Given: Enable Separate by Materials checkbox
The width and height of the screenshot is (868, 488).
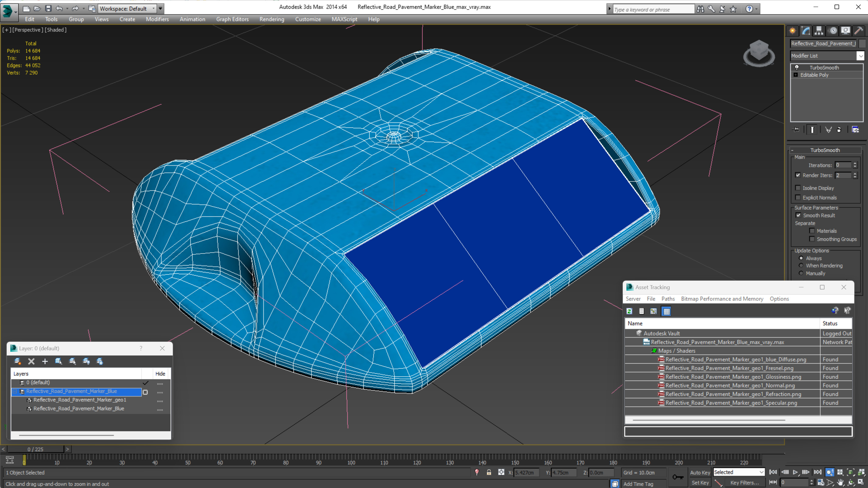Looking at the screenshot, I should (812, 231).
